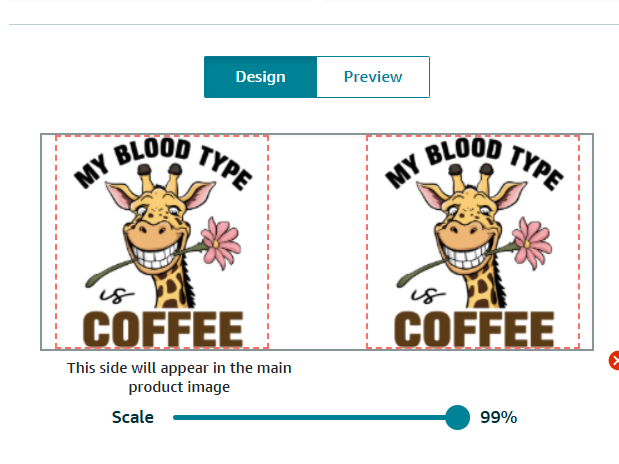This screenshot has height=464, width=619.
Task: Click the red X icon at right edge
Action: [614, 360]
